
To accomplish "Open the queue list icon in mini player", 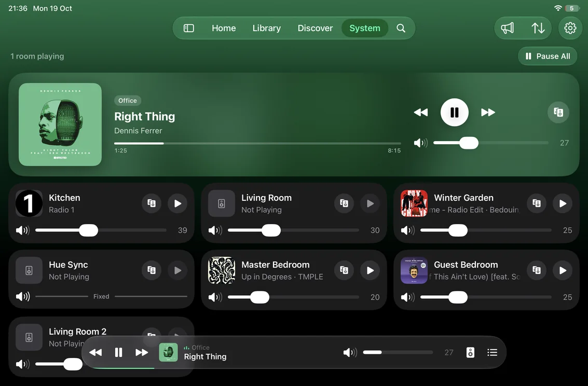I will (x=493, y=352).
